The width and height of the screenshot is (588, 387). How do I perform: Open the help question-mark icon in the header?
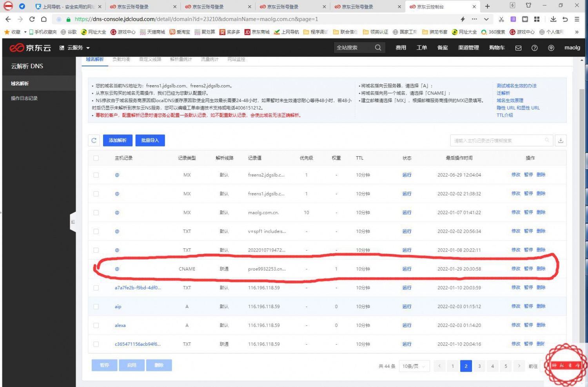click(534, 48)
